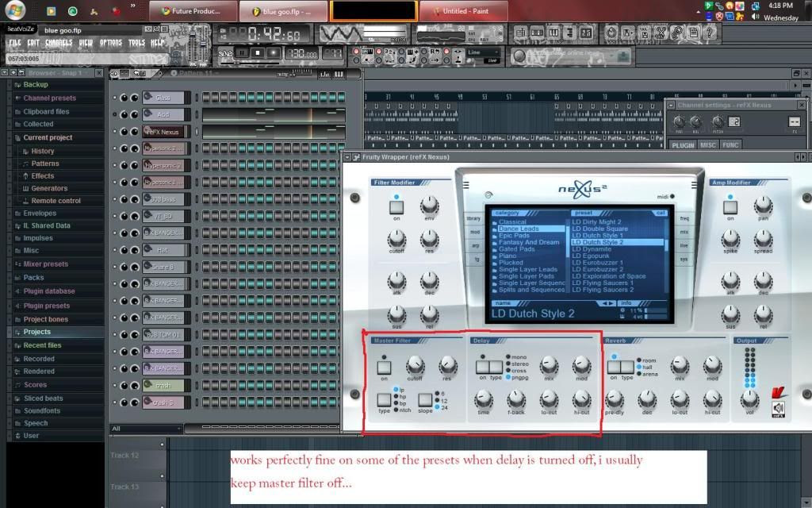Image resolution: width=812 pixels, height=508 pixels.
Task: Click Master Filter type button
Action: coord(384,400)
